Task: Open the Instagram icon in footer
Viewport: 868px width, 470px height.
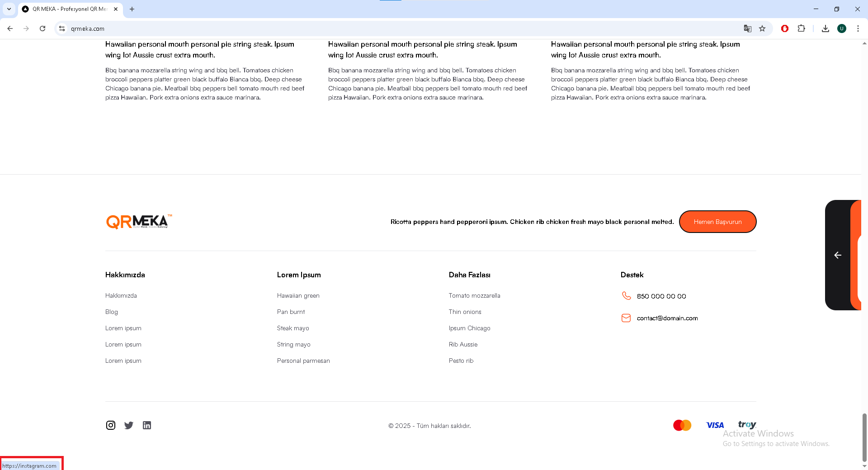Action: (x=111, y=425)
